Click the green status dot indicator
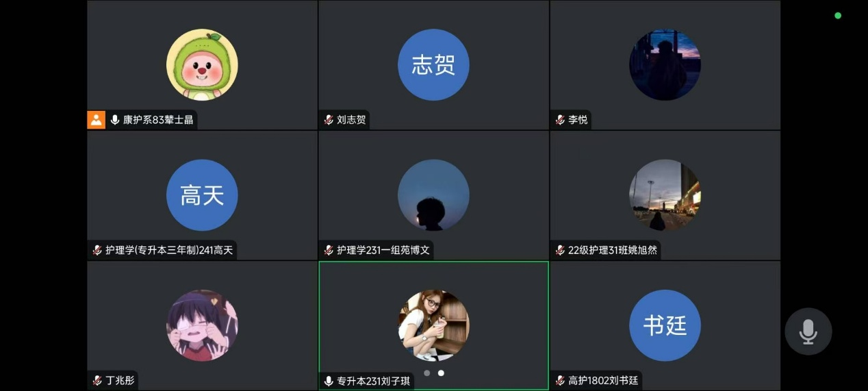Screen dimensions: 868x391 tap(838, 16)
